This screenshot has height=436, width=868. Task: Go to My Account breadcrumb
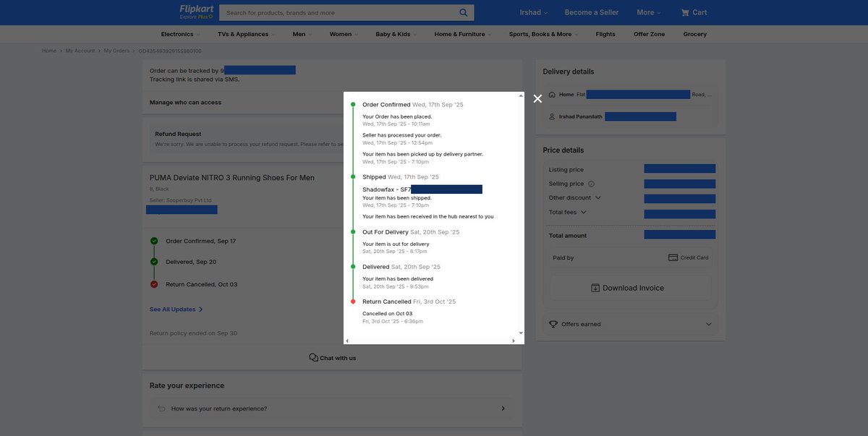click(x=80, y=51)
